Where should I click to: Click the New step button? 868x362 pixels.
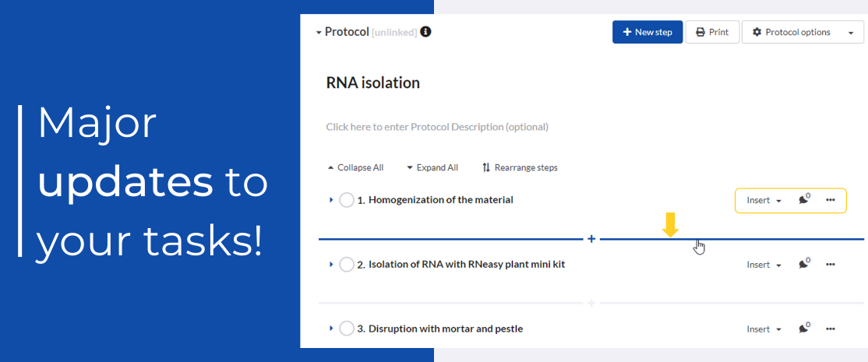647,32
